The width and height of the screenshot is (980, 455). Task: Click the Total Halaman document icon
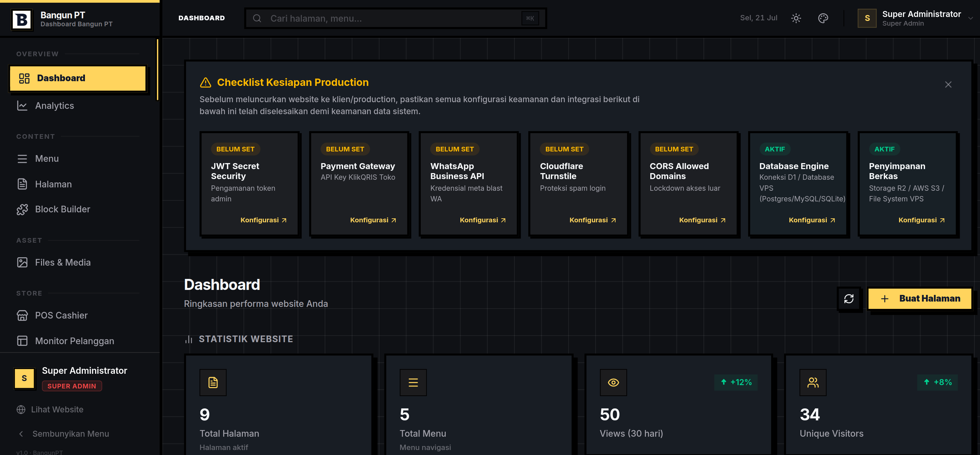tap(213, 382)
